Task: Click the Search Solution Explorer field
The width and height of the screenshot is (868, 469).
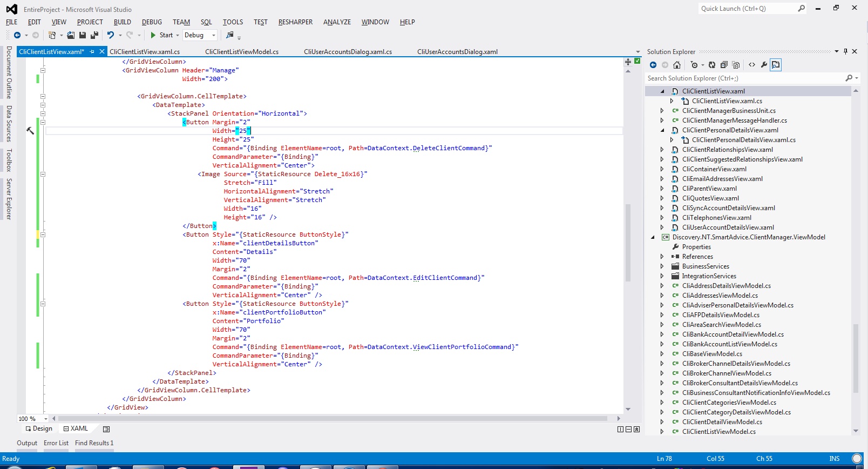Action: [745, 78]
